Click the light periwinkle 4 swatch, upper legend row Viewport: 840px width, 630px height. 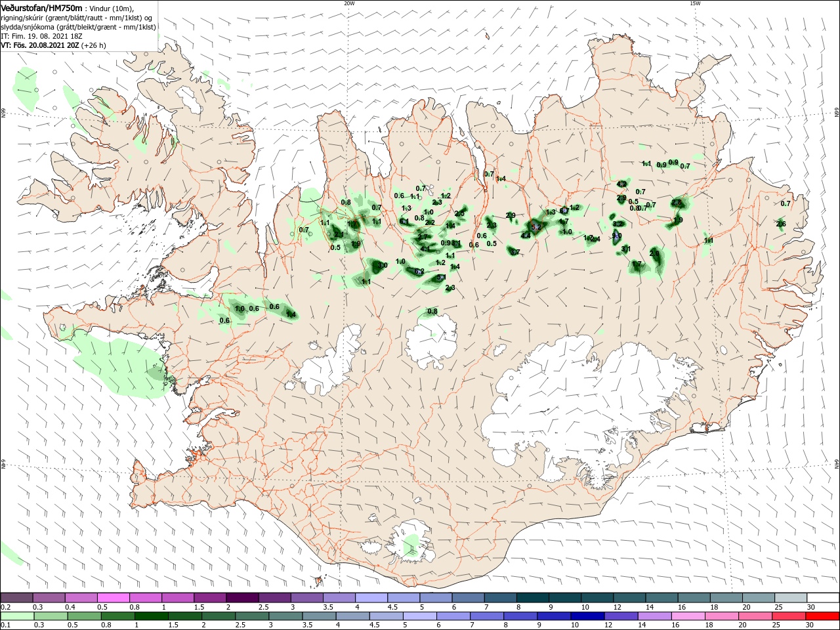pyautogui.click(x=371, y=597)
